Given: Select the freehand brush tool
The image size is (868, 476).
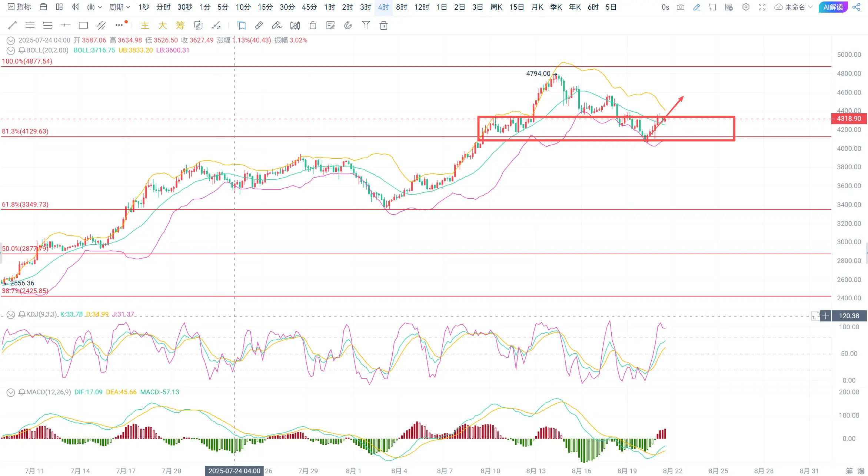Looking at the screenshot, I should (277, 25).
